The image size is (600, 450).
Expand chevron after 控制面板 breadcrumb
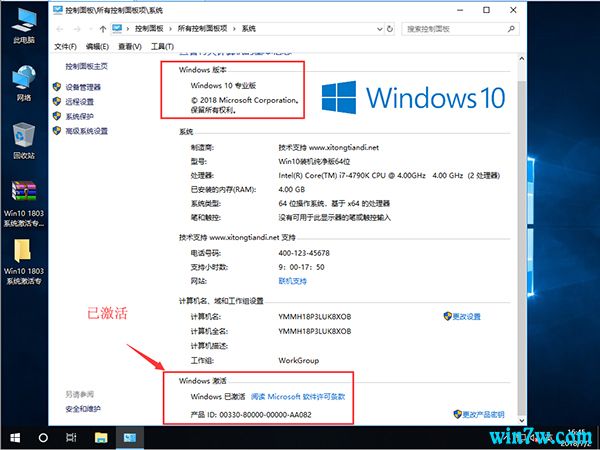click(171, 29)
